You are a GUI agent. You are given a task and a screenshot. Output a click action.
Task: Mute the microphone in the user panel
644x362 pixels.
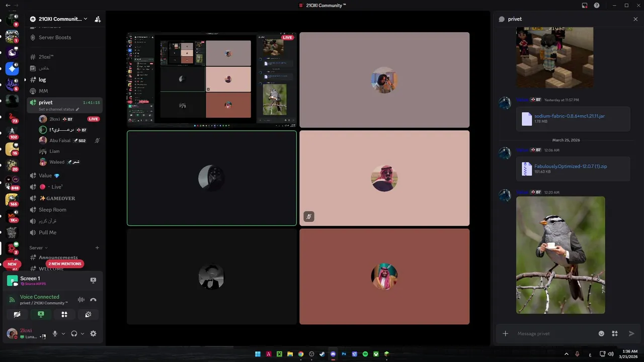(55, 333)
